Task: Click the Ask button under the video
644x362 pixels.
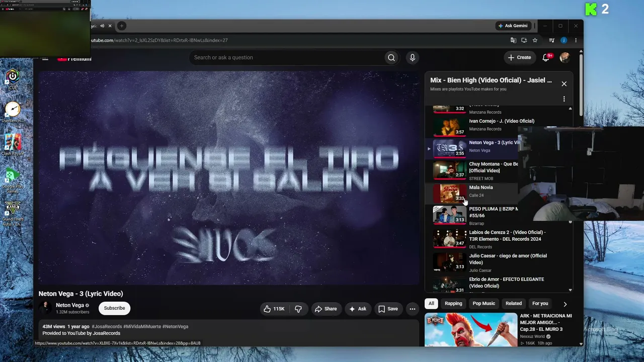Action: 358,309
